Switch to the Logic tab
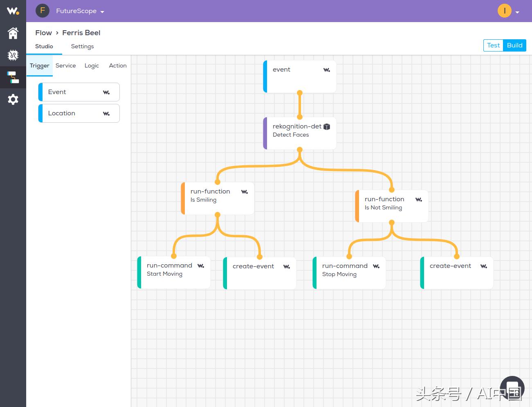The image size is (532, 407). click(x=92, y=65)
